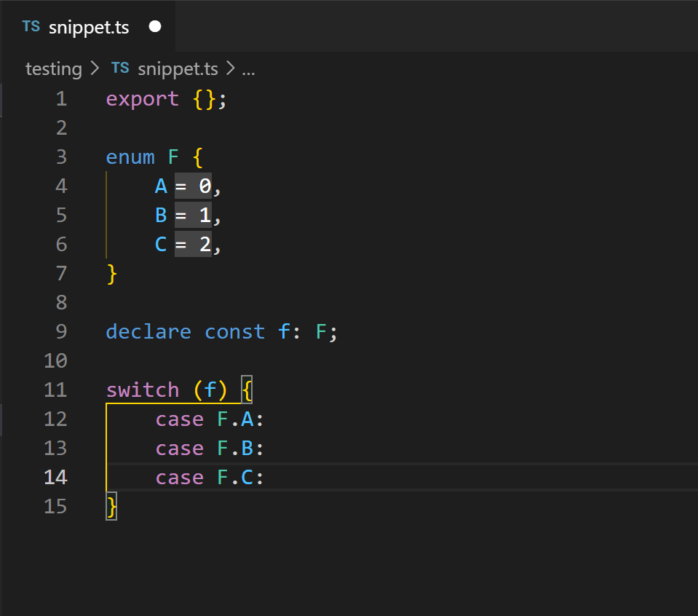Open the testing folder breadcrumb
This screenshot has width=698, height=616.
[x=54, y=69]
